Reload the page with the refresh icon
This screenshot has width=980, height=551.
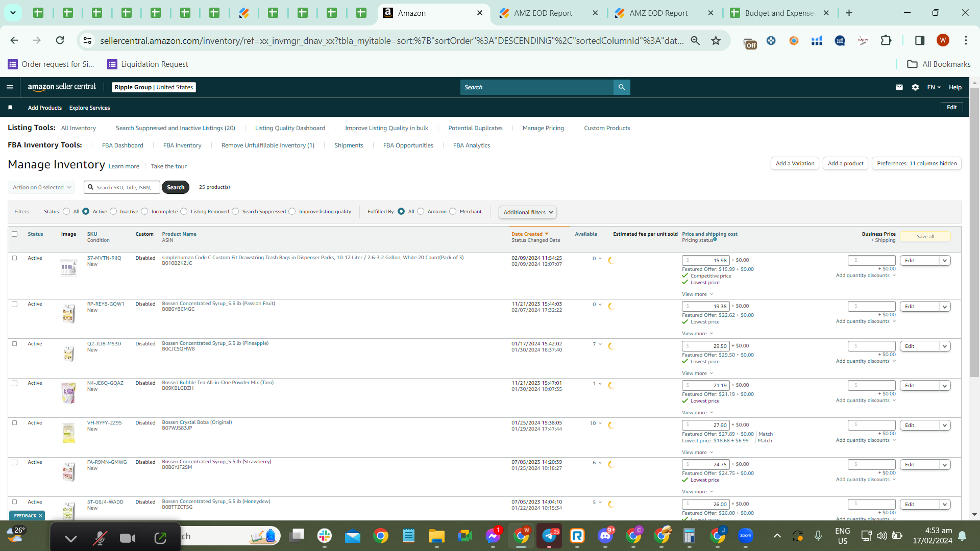point(60,40)
